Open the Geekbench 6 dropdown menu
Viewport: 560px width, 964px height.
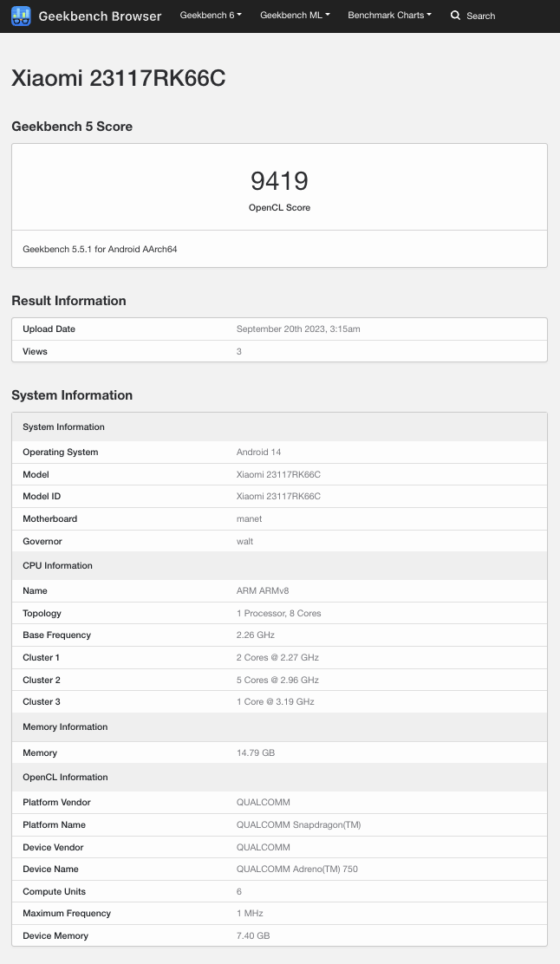click(211, 16)
